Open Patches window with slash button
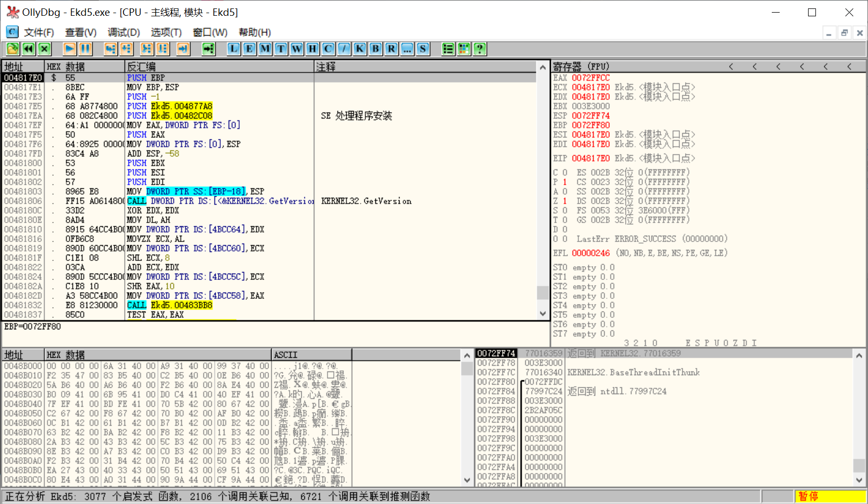868x504 pixels. click(344, 49)
